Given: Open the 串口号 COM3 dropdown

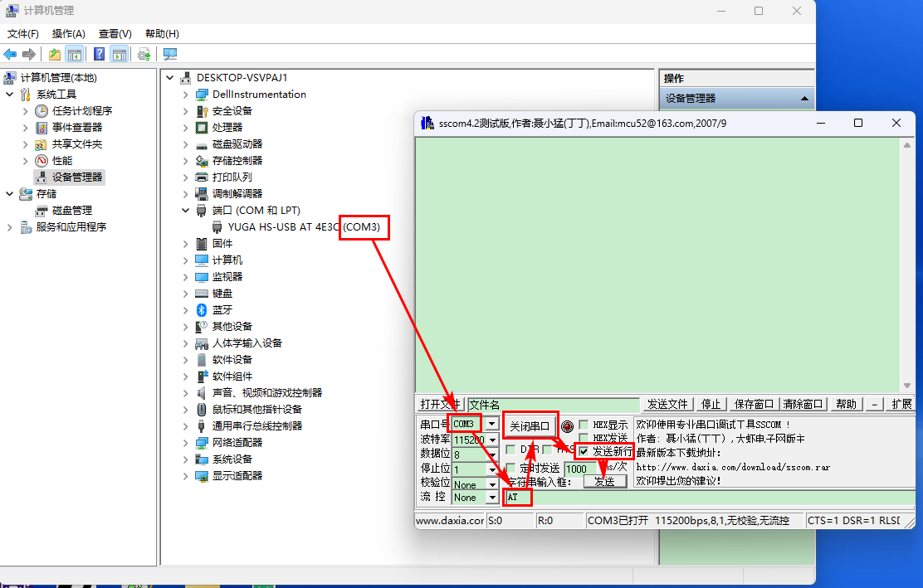Looking at the screenshot, I should (492, 424).
